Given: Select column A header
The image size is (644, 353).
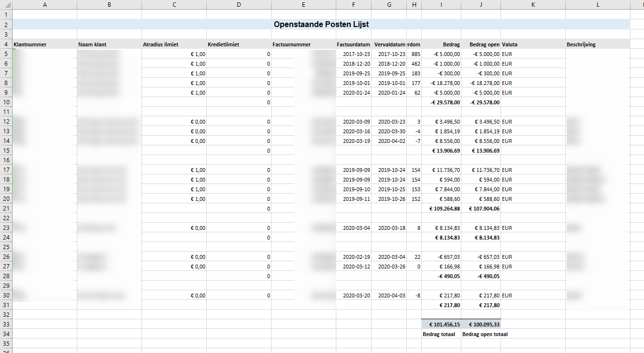Looking at the screenshot, I should [x=45, y=5].
